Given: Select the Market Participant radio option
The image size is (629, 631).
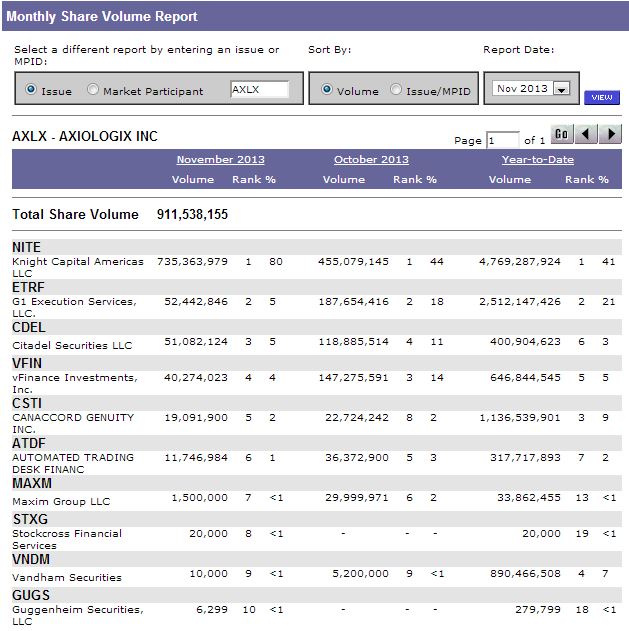Looking at the screenshot, I should point(93,89).
